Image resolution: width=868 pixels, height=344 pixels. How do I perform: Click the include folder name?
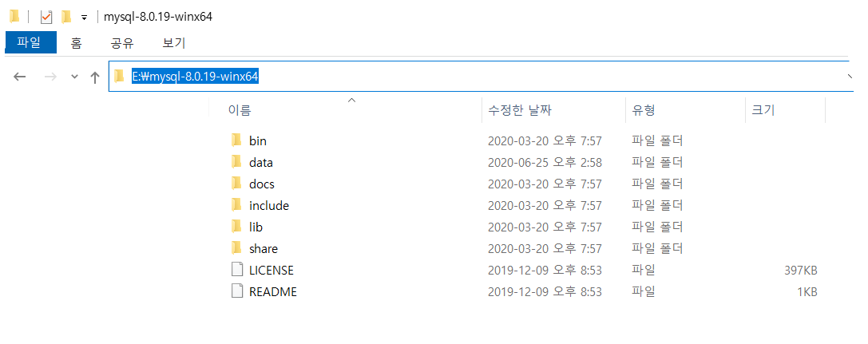pos(269,206)
